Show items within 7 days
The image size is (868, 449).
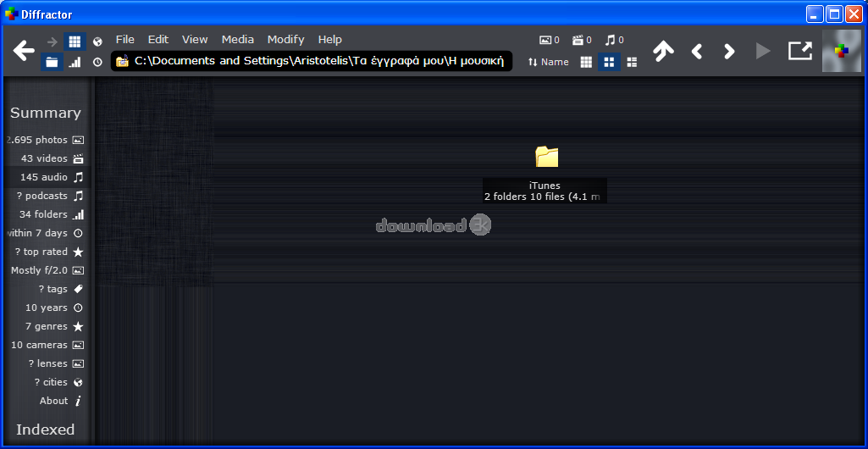46,233
